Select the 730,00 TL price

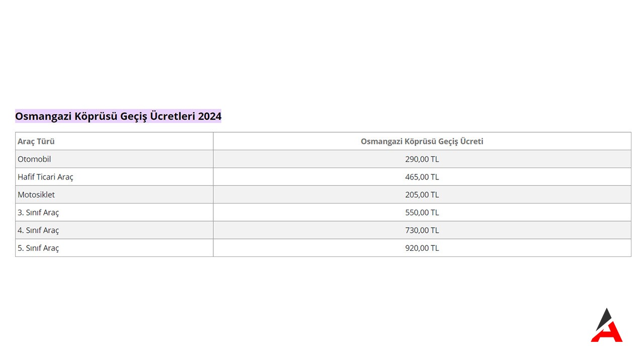422,230
